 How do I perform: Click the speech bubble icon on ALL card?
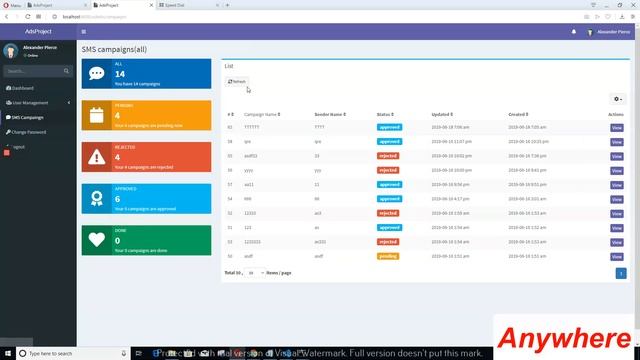point(97,73)
